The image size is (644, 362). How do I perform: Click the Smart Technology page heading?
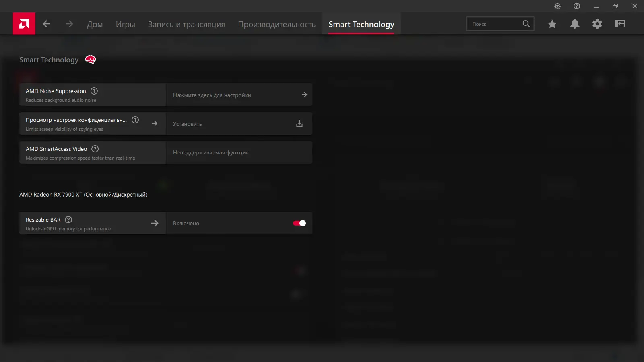point(49,60)
